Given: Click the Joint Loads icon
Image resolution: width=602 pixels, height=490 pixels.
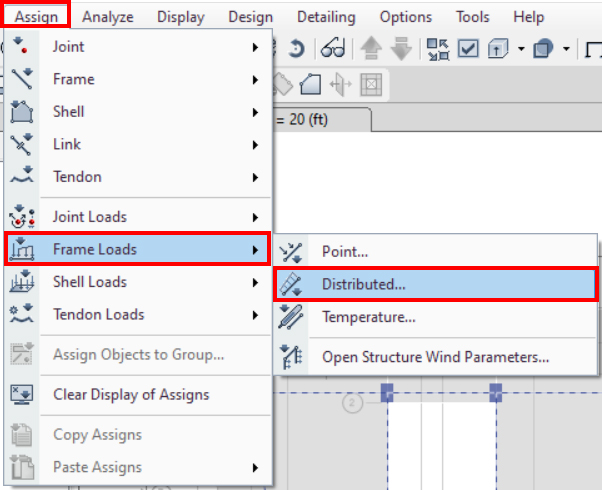Looking at the screenshot, I should pyautogui.click(x=22, y=216).
